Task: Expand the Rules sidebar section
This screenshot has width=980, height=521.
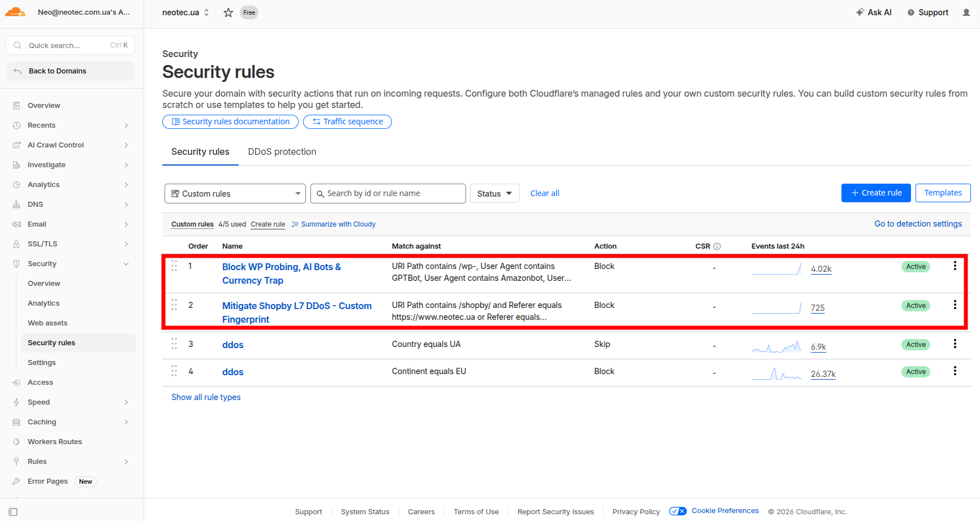Action: click(x=126, y=462)
